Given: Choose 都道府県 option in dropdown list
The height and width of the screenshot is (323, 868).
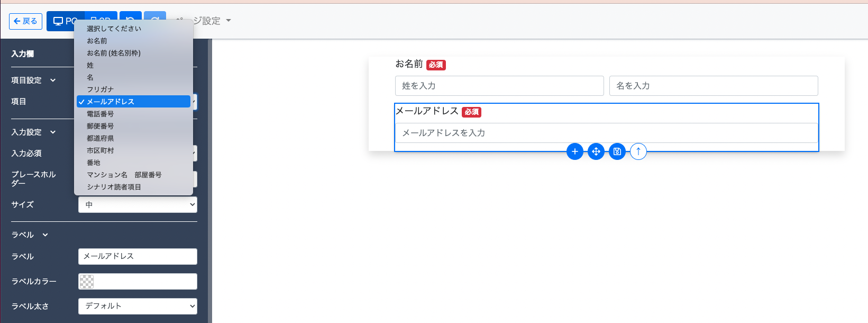Looking at the screenshot, I should coord(100,138).
